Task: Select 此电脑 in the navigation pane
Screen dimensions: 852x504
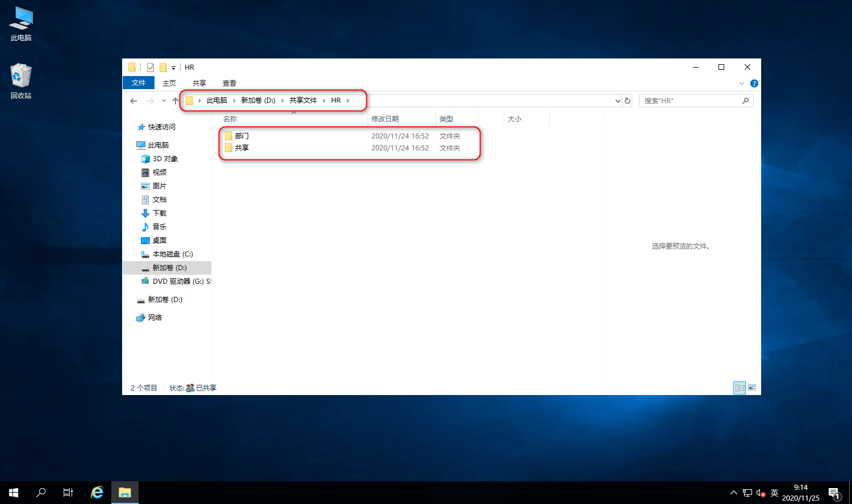Action: (x=158, y=145)
